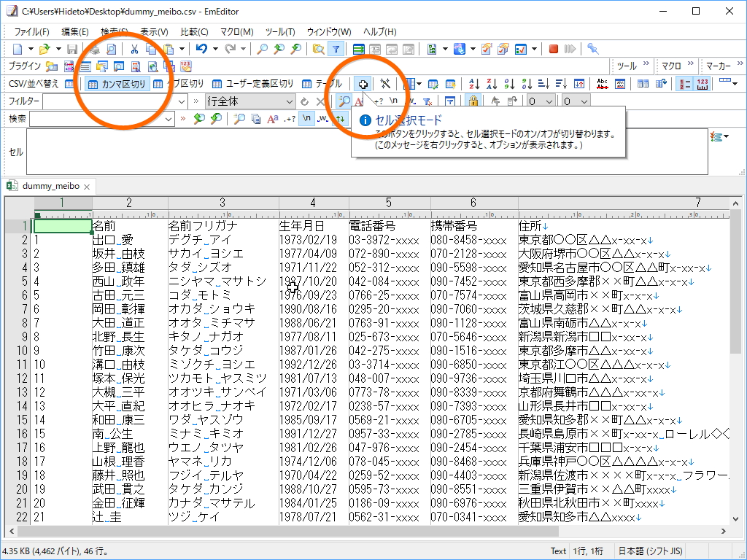Viewport: 747px width, 560px height.
Task: Sort ascending A to Z
Action: point(474,85)
